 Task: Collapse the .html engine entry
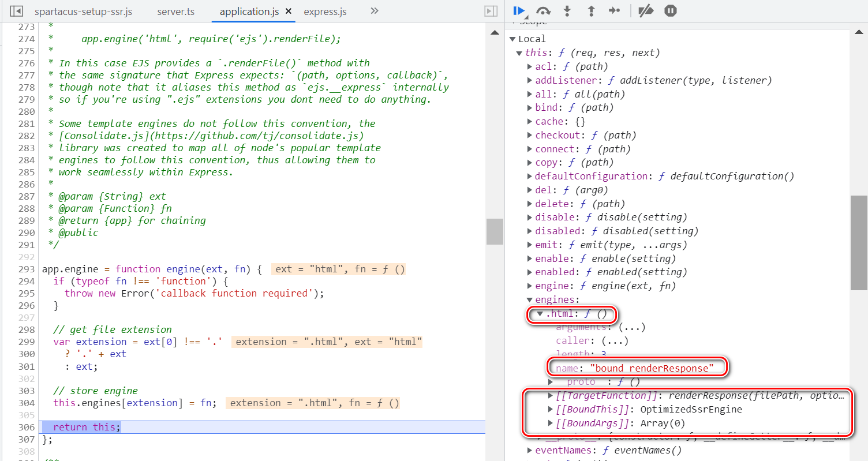(540, 313)
